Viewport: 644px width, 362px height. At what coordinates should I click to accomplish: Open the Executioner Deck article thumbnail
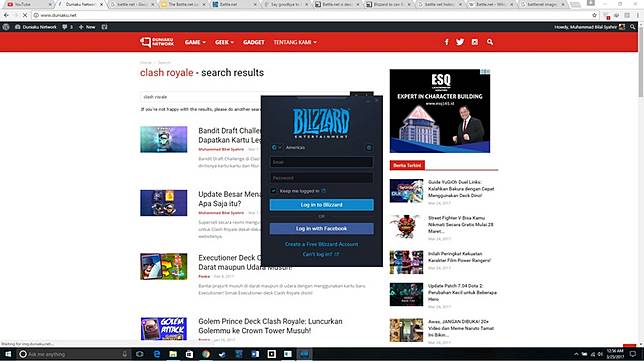pyautogui.click(x=163, y=266)
